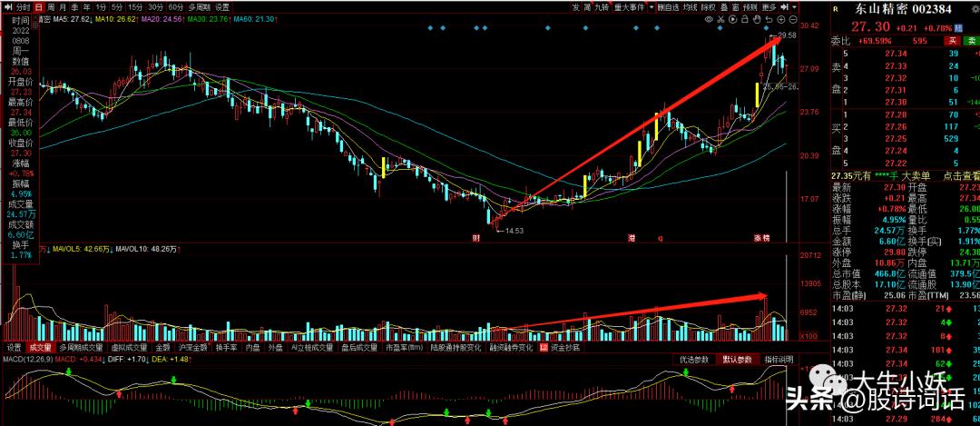Click the 发 toolbar button
The image size is (980, 426).
tap(575, 7)
